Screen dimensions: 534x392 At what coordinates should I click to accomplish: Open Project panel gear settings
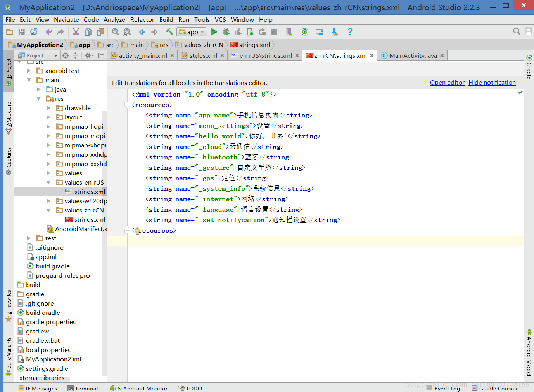89,55
